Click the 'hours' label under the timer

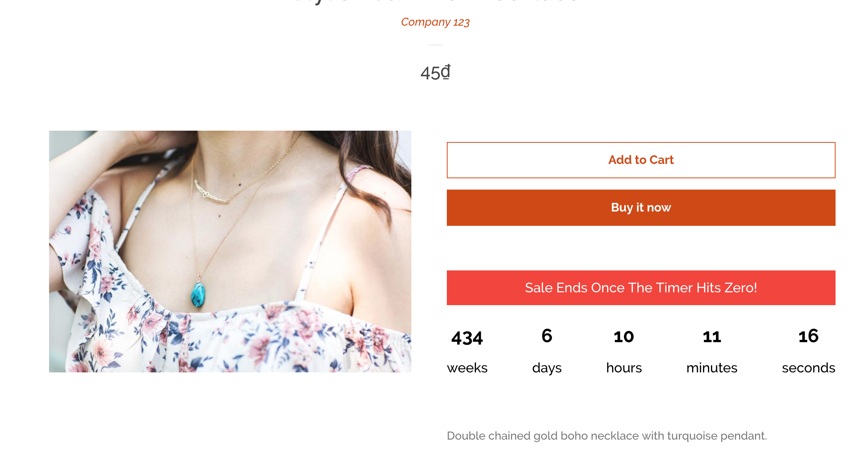click(x=623, y=367)
